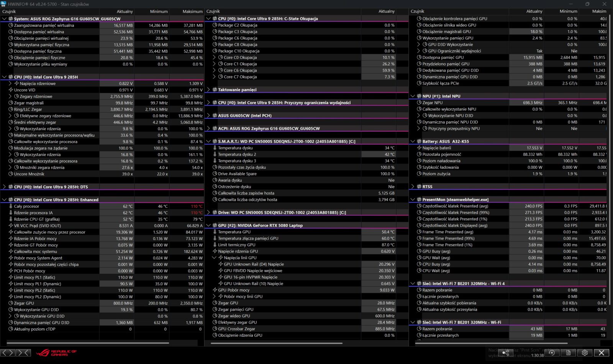Click the HWiNFO app icon in title bar
This screenshot has height=364, width=613.
3,4
